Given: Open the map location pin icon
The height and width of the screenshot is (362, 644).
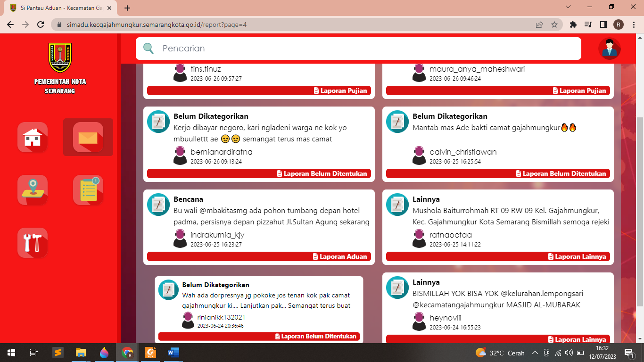Looking at the screenshot, I should 33,190.
